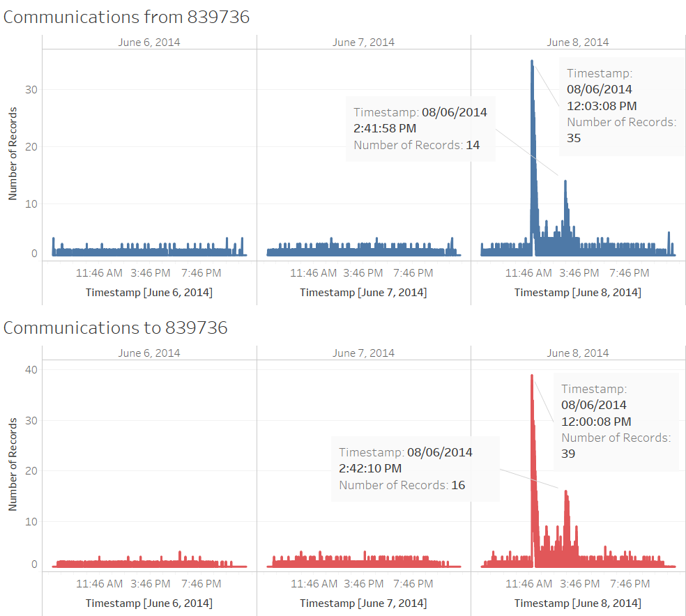Select the 2:42:10 PM tooltip annotation
This screenshot has height=616, width=686.
(416, 469)
